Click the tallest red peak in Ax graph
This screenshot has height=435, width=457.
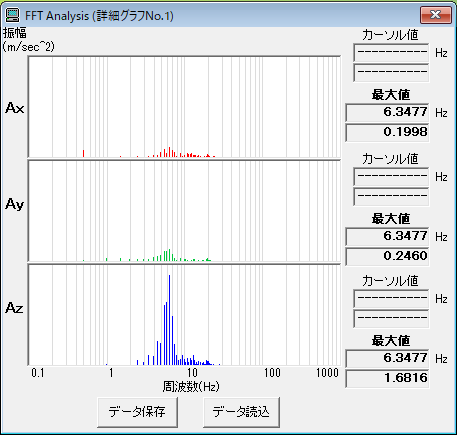[x=169, y=152]
